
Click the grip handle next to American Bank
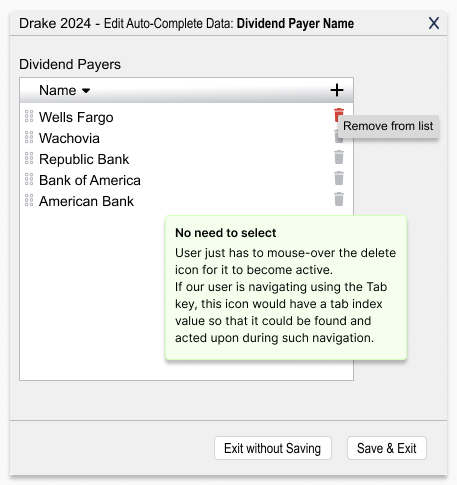(29, 200)
